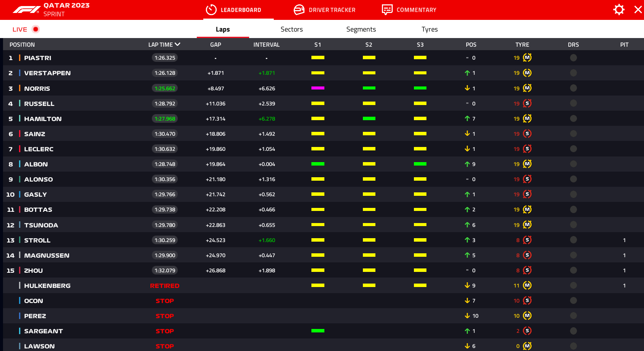644x351 pixels.
Task: Open the settings gear icon
Action: (x=619, y=10)
